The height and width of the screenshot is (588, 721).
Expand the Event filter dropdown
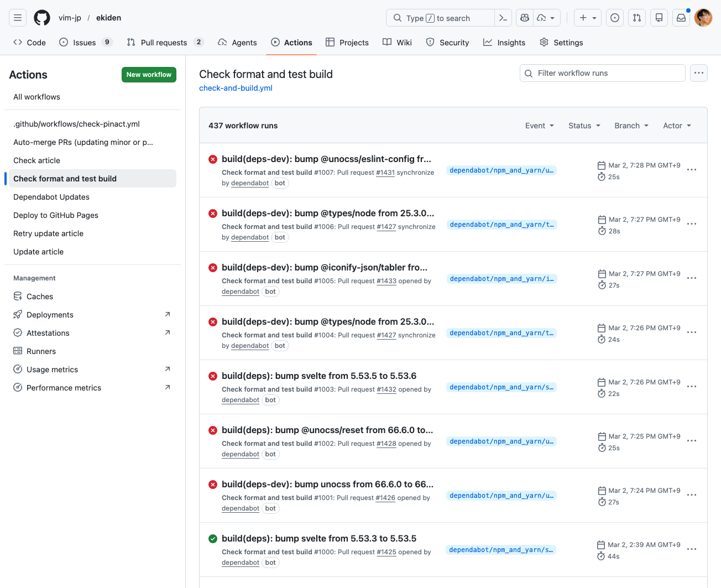539,126
